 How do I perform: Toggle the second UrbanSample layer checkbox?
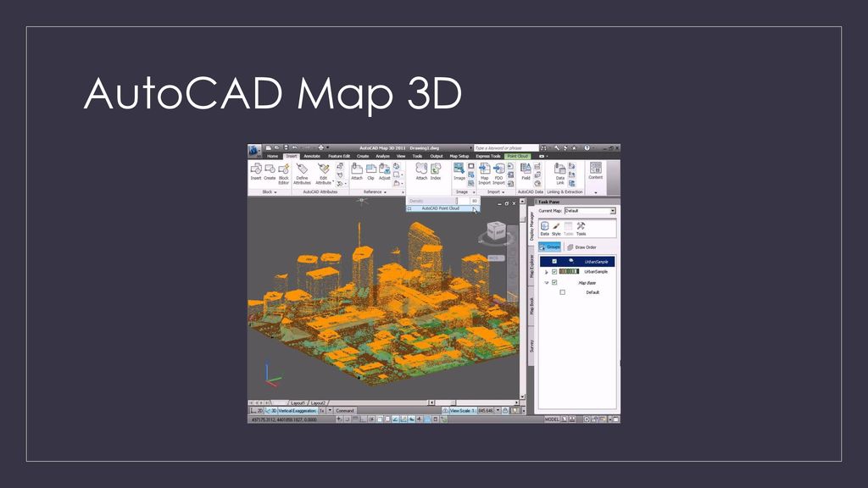[x=554, y=272]
